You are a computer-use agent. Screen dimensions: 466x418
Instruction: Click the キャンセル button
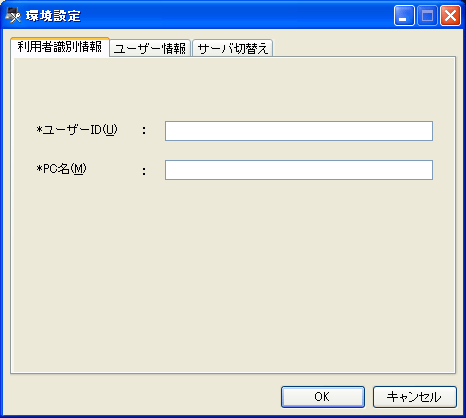click(x=415, y=397)
